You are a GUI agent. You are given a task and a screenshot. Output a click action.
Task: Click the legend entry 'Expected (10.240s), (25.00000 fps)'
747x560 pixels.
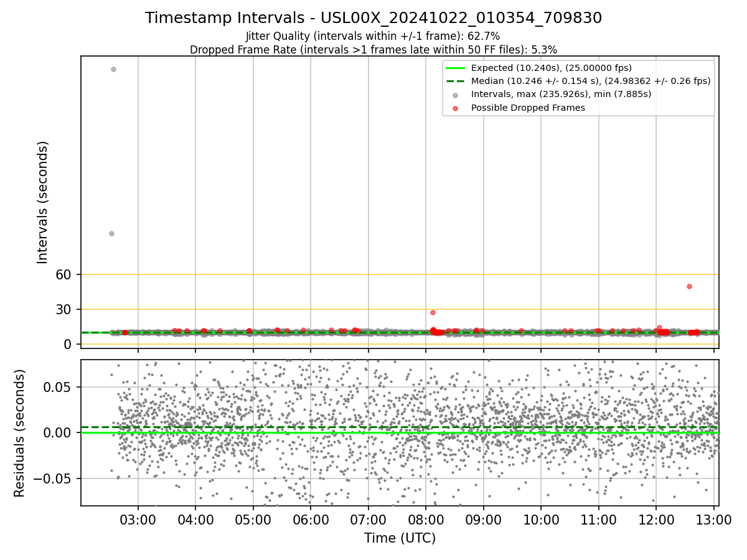551,68
